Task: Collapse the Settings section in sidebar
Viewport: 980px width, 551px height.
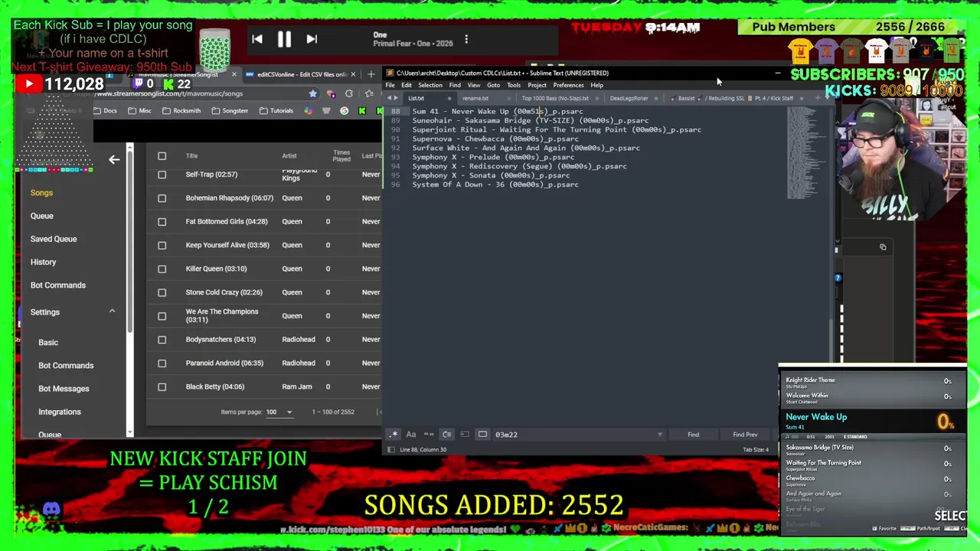Action: click(112, 311)
